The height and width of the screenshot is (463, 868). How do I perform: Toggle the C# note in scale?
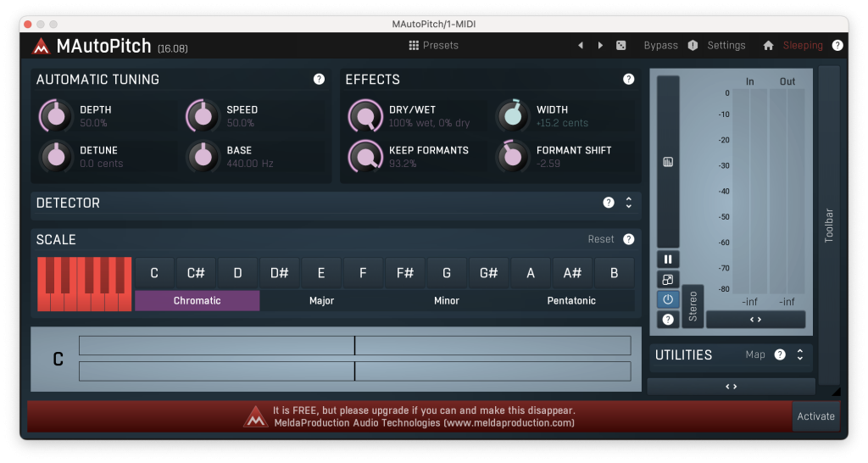(x=196, y=273)
